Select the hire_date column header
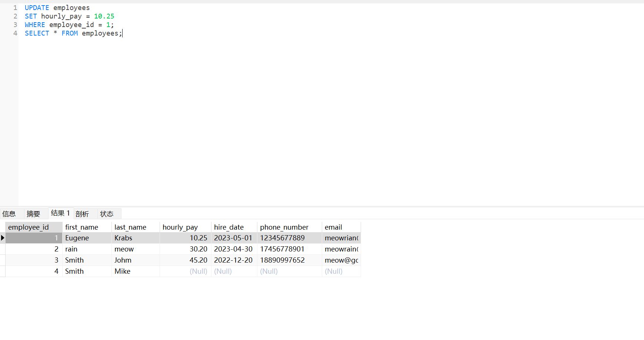The width and height of the screenshot is (644, 340). [229, 227]
